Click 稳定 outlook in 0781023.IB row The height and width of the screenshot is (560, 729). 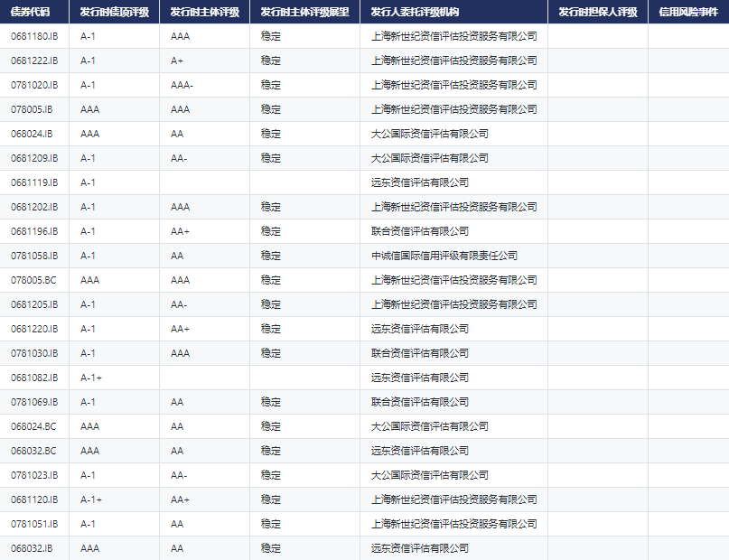[x=271, y=475]
